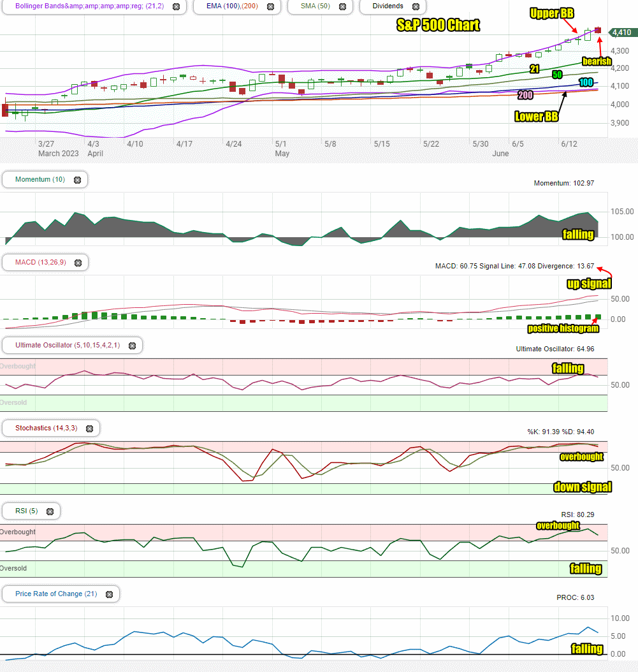
Task: Remove the Bollinger Bands indicator via its X
Action: pos(176,6)
